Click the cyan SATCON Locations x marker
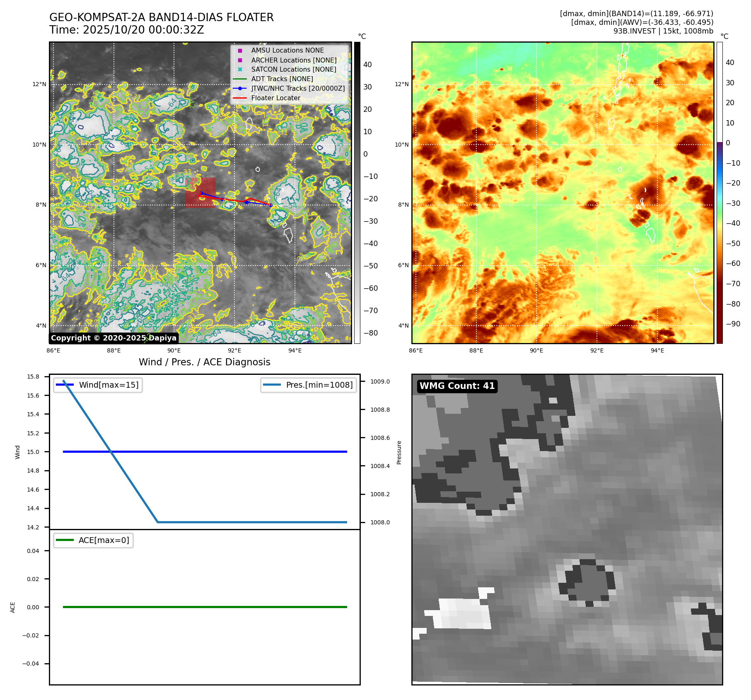751x700 pixels. click(240, 70)
